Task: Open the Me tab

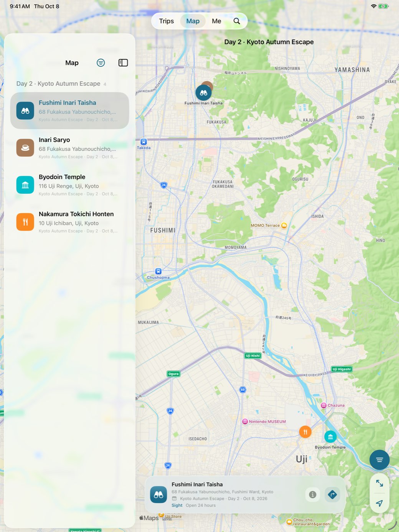Action: pyautogui.click(x=216, y=21)
